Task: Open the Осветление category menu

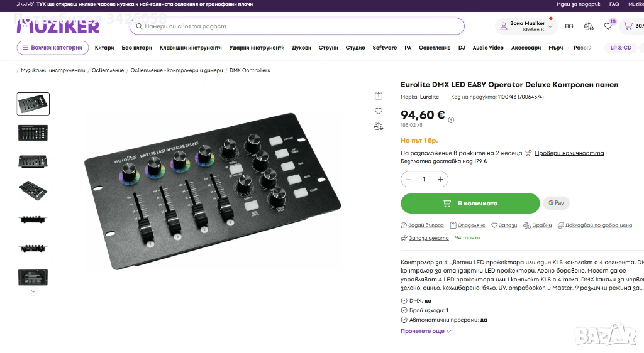Action: coord(435,48)
